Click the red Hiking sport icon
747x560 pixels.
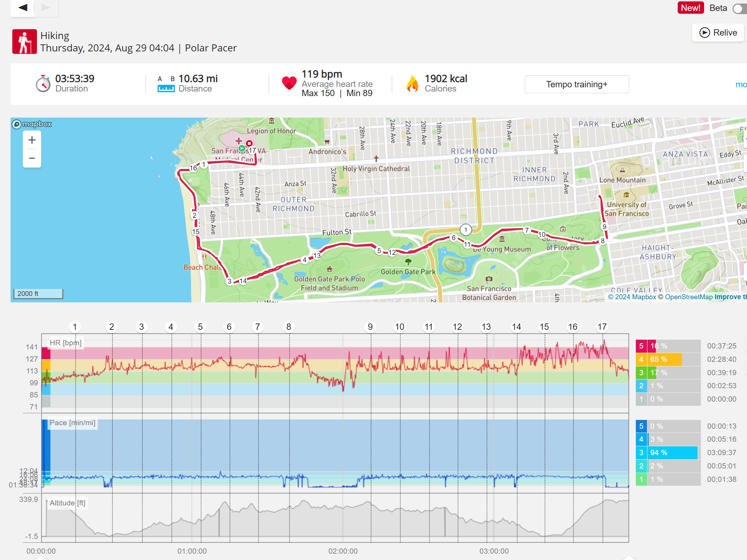(24, 42)
